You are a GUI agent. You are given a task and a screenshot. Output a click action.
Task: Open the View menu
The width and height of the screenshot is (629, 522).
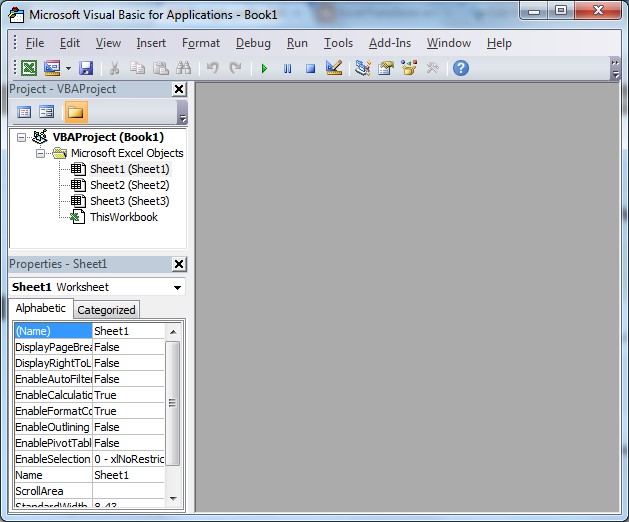[x=108, y=43]
